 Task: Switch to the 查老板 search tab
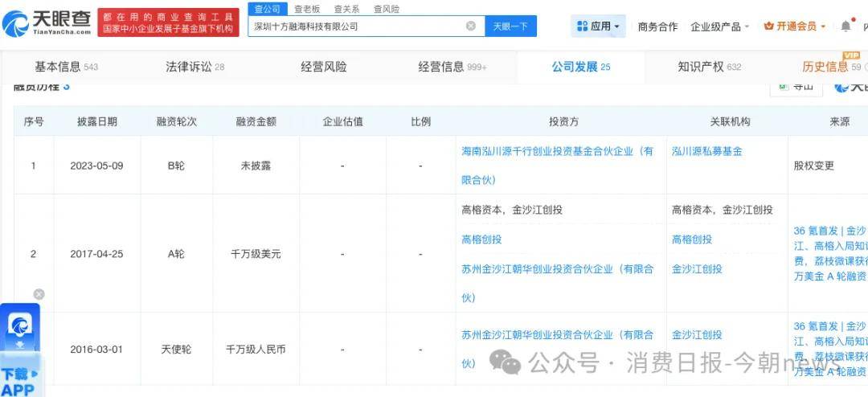click(306, 9)
